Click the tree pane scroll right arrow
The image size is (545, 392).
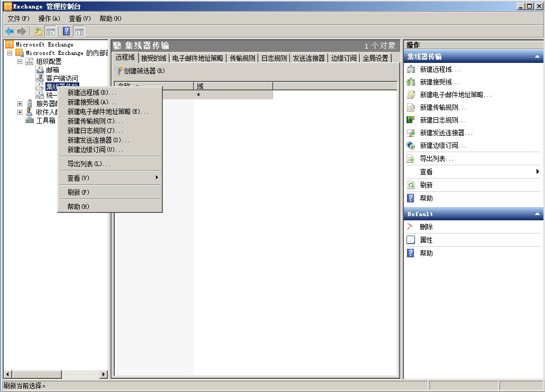pos(104,374)
